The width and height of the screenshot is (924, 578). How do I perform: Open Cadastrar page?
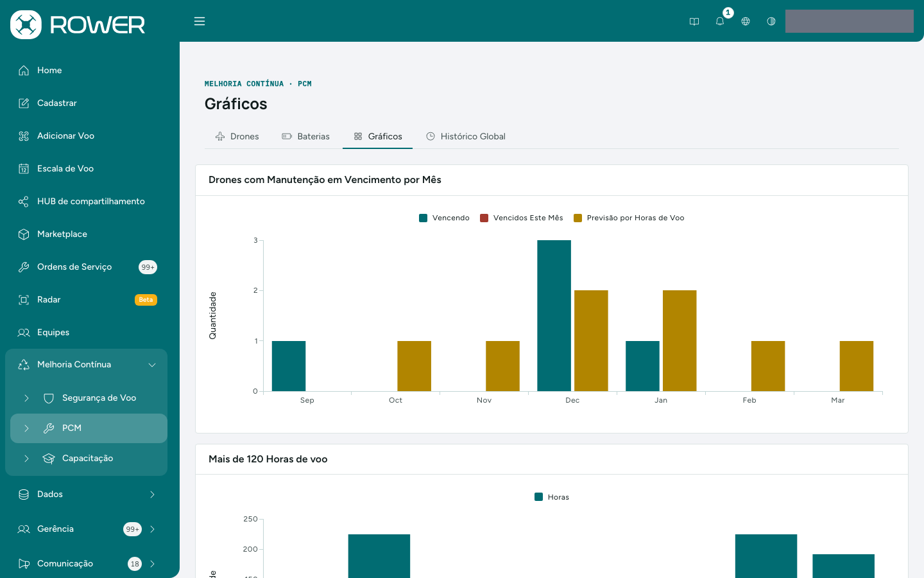57,103
